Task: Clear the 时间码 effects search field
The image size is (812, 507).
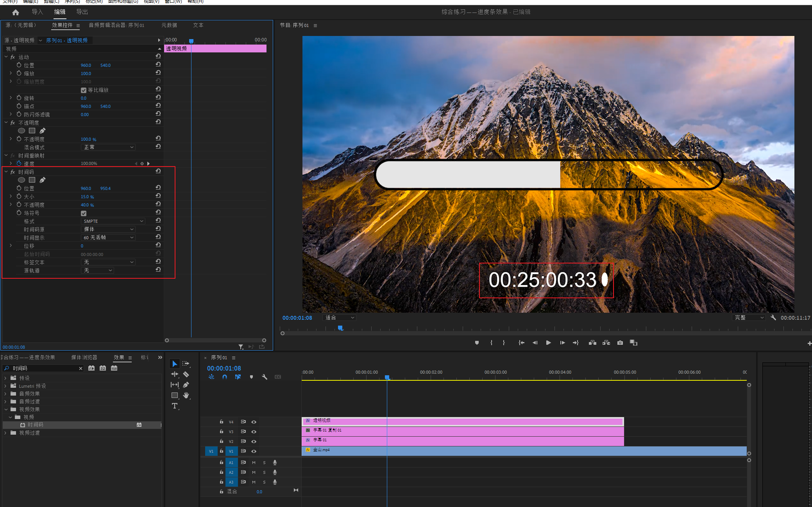Action: tap(80, 368)
